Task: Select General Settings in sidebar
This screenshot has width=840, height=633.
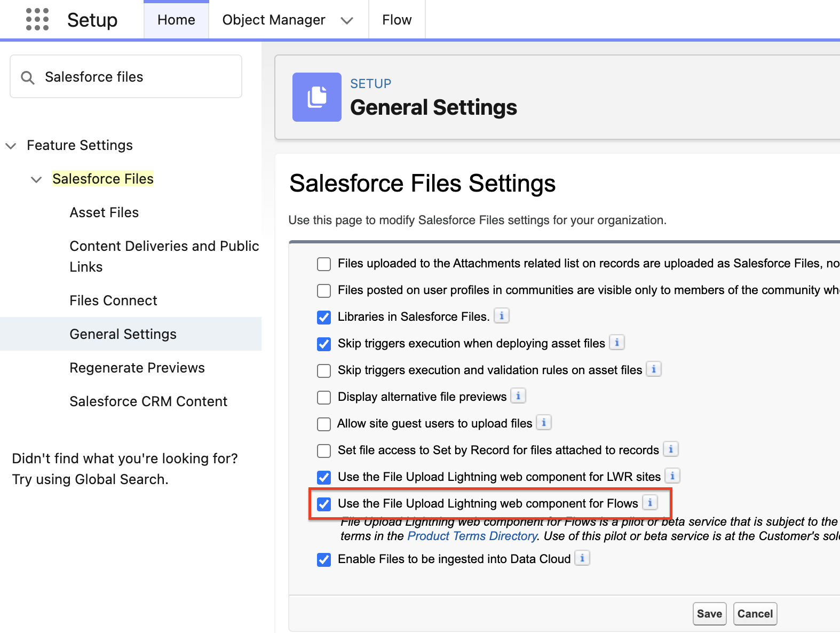Action: click(131, 334)
